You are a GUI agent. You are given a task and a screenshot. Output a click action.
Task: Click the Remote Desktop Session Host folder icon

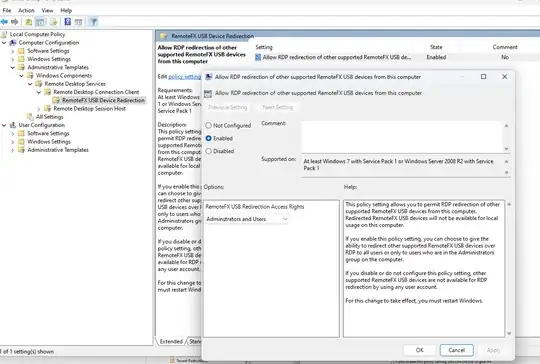[48, 108]
